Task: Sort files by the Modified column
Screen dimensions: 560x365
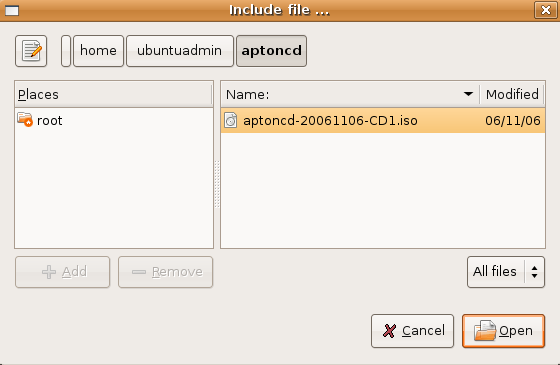Action: pos(512,94)
